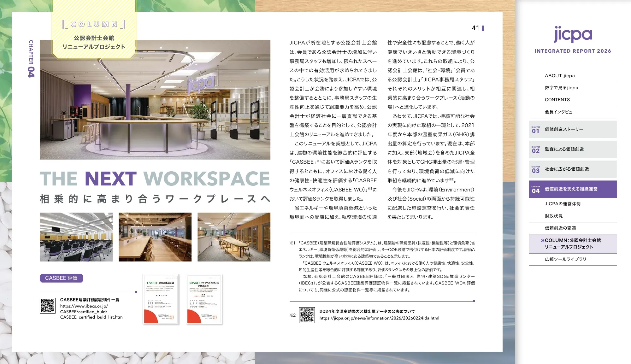This screenshot has width=631, height=364.
Task: Click the CASBEE 評価 purple label
Action: point(62,278)
